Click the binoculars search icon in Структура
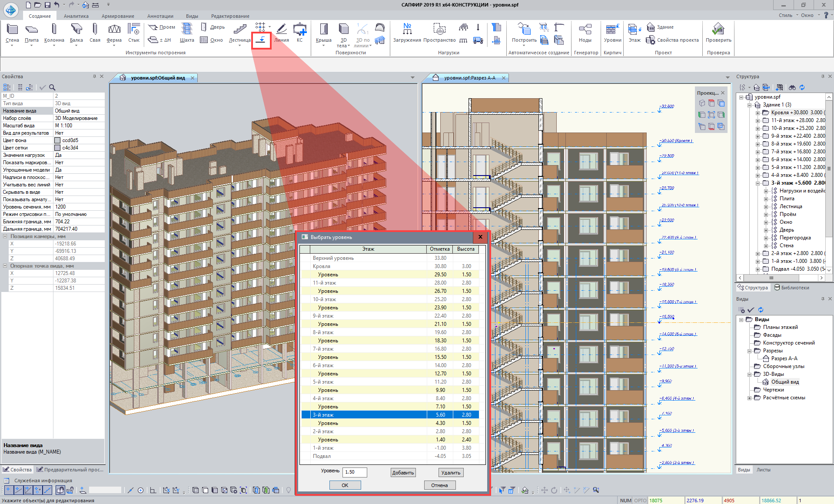Image resolution: width=834 pixels, height=504 pixels. [792, 87]
